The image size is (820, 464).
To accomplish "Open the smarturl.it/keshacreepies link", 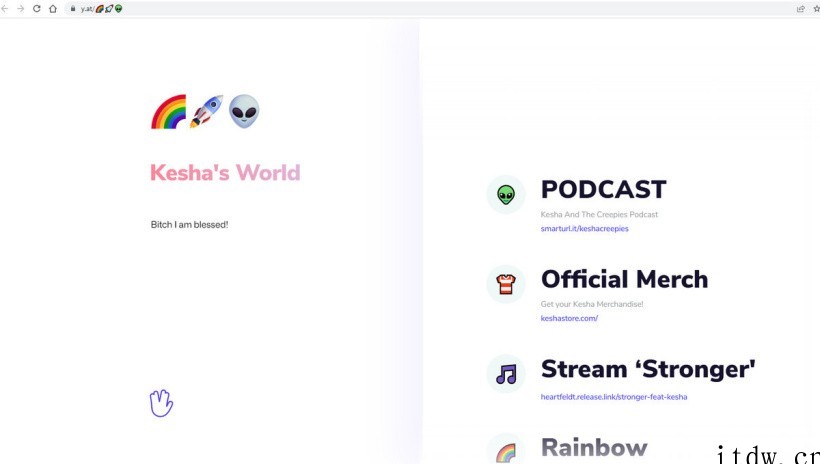I will 585,229.
